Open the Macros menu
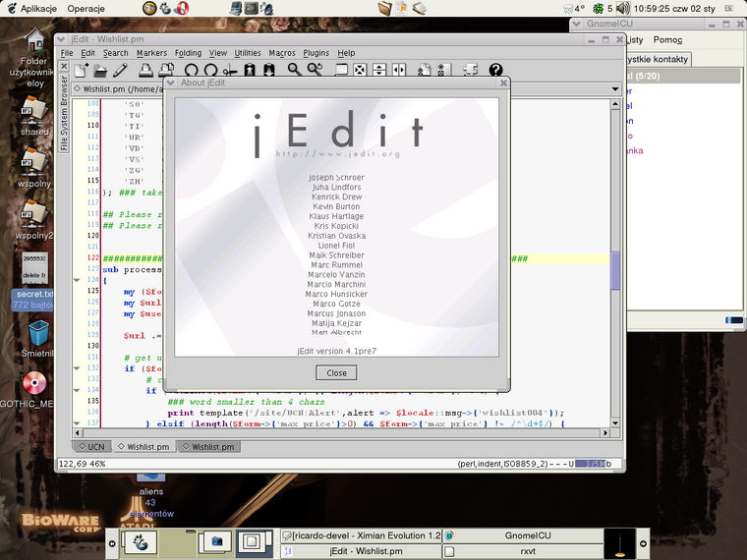The width and height of the screenshot is (747, 560). coord(282,53)
